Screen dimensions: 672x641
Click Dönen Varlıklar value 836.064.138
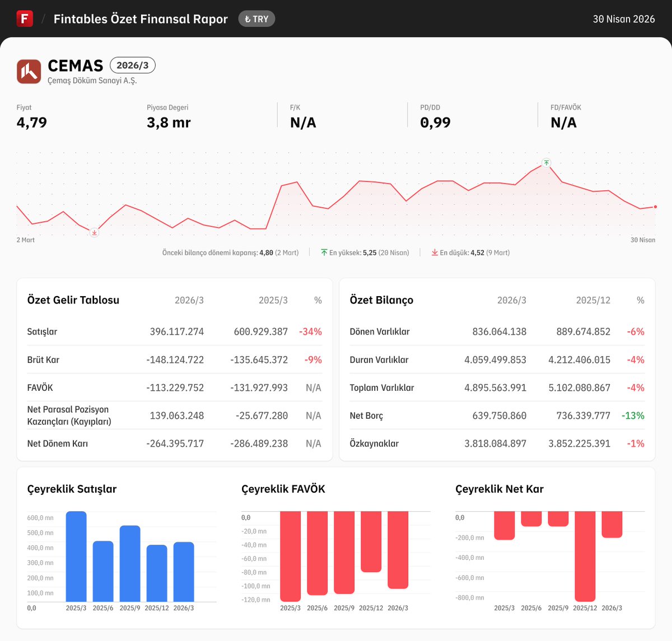[500, 331]
